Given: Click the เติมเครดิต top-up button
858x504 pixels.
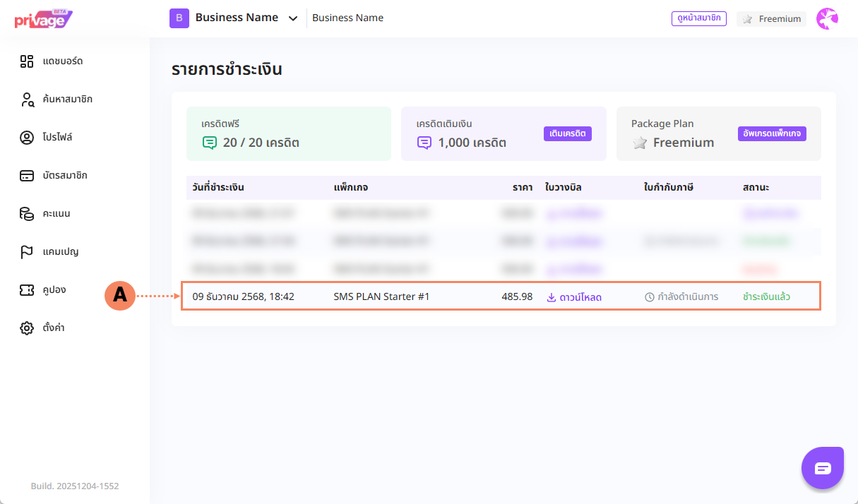Looking at the screenshot, I should (x=567, y=133).
